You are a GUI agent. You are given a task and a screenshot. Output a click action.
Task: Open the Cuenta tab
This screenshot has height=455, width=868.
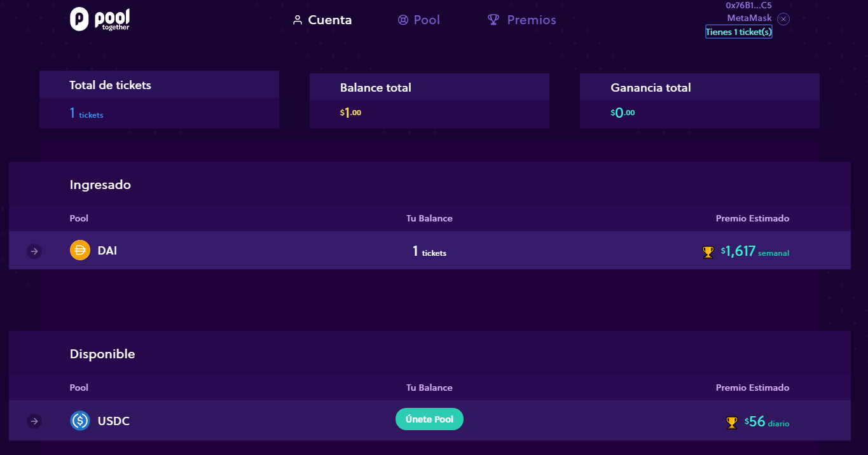[x=322, y=20]
